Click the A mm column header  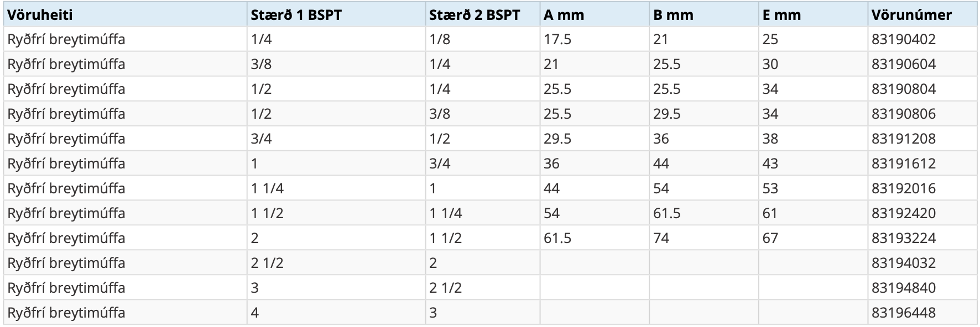(x=564, y=15)
